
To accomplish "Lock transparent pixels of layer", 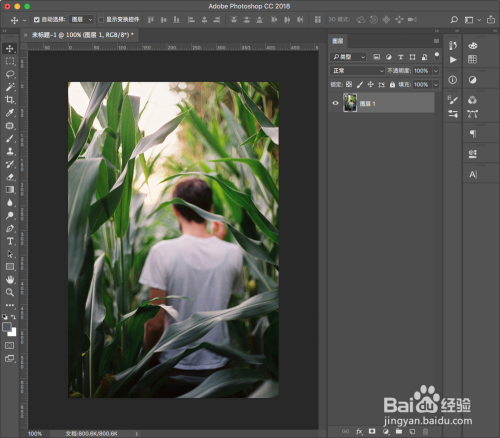I will 349,84.
